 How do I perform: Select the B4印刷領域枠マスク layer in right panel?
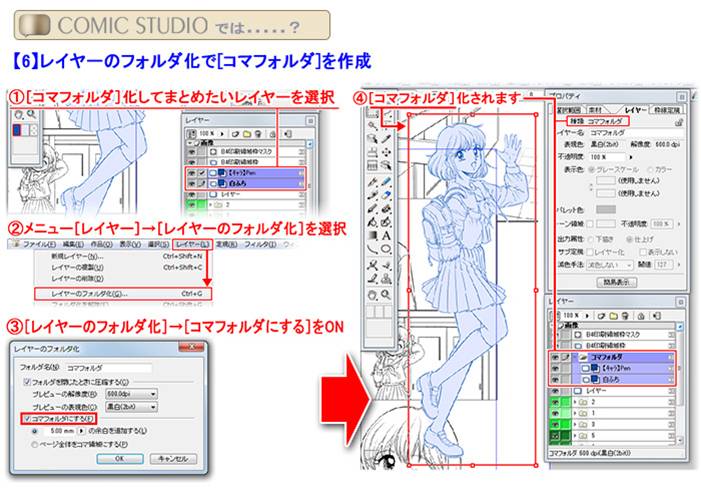[x=612, y=334]
